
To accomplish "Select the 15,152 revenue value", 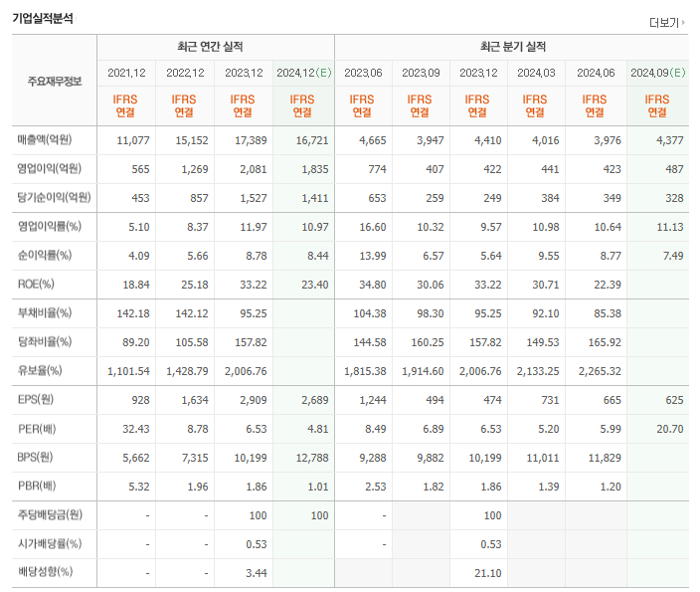I will pyautogui.click(x=192, y=140).
